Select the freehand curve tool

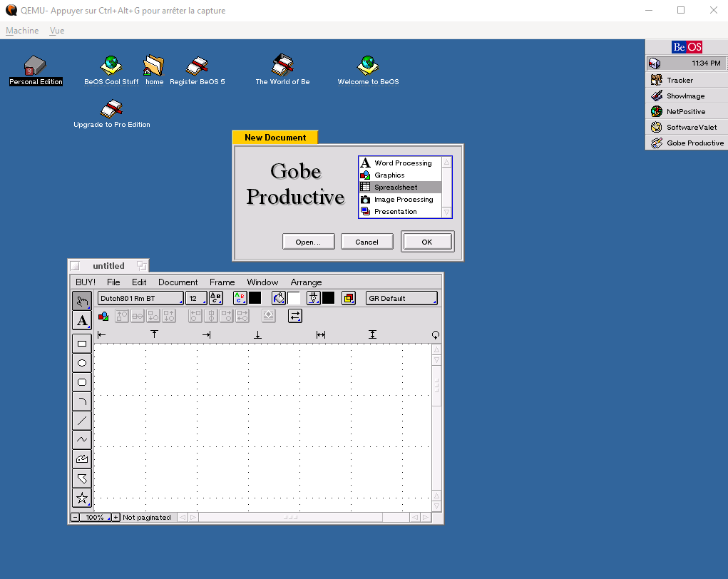[x=82, y=440]
